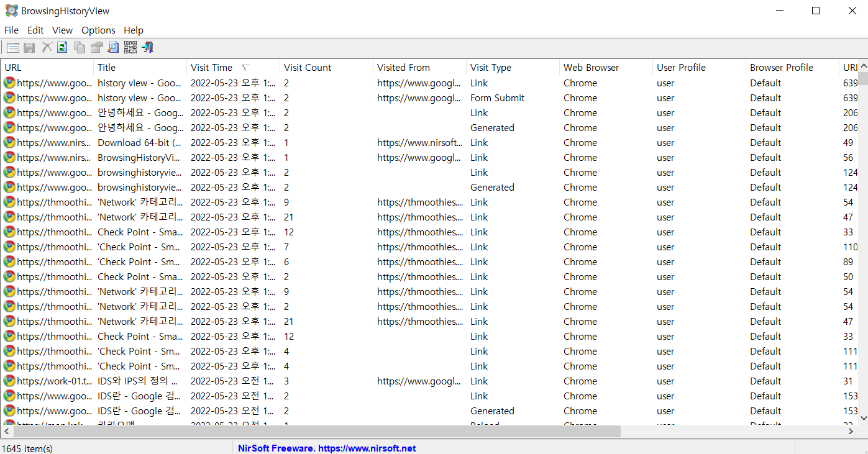
Task: Click the 1645 item(s) status text
Action: coord(27,448)
